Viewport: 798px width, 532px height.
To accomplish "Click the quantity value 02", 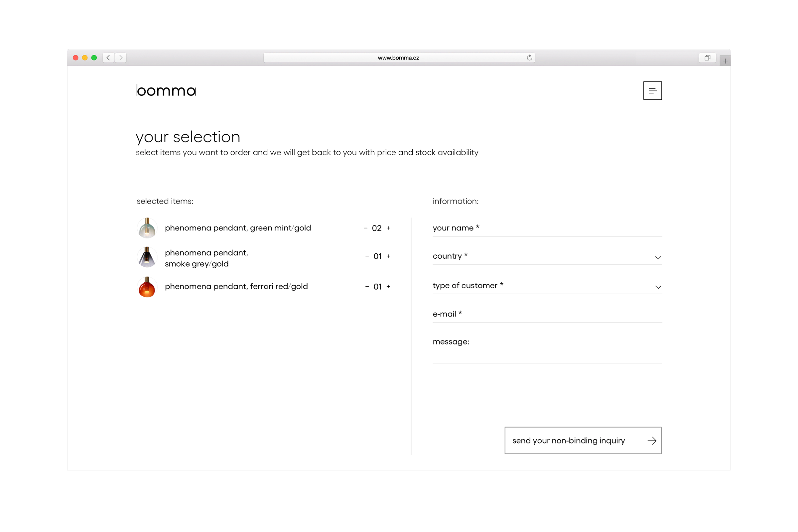I will click(377, 228).
